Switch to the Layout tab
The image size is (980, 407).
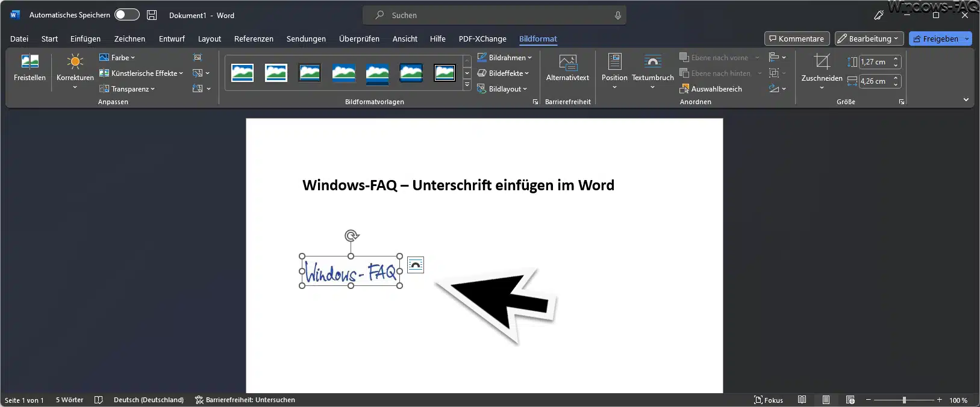click(x=210, y=39)
